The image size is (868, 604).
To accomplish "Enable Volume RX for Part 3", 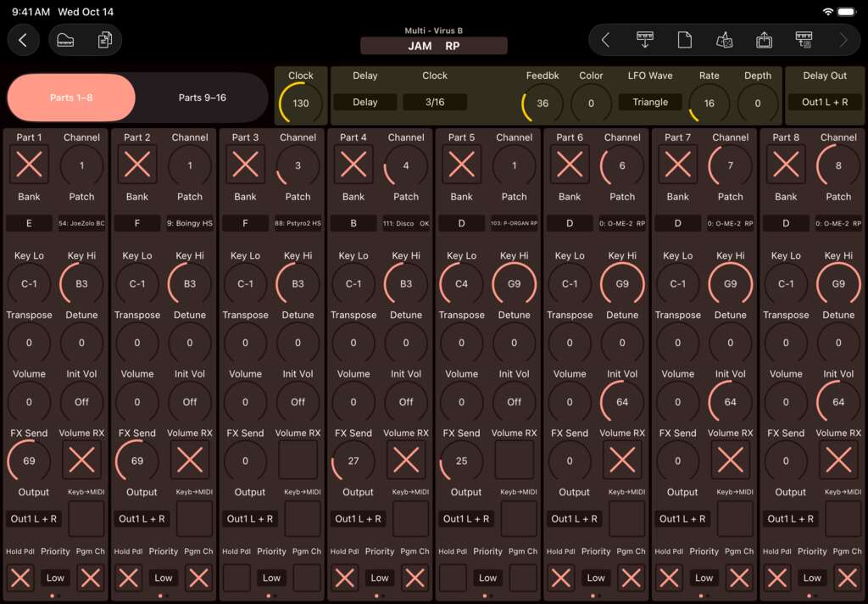I will tap(298, 460).
